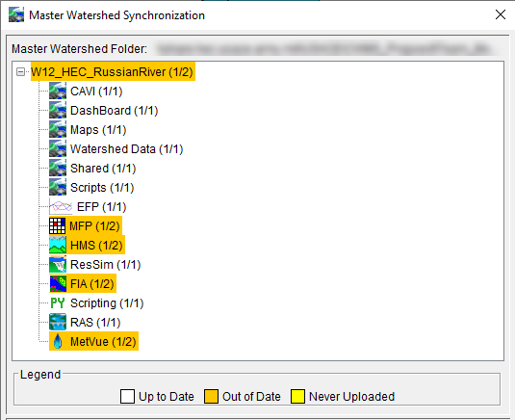
Task: Select the Watershed Data (1/1) item
Action: pyautogui.click(x=126, y=149)
